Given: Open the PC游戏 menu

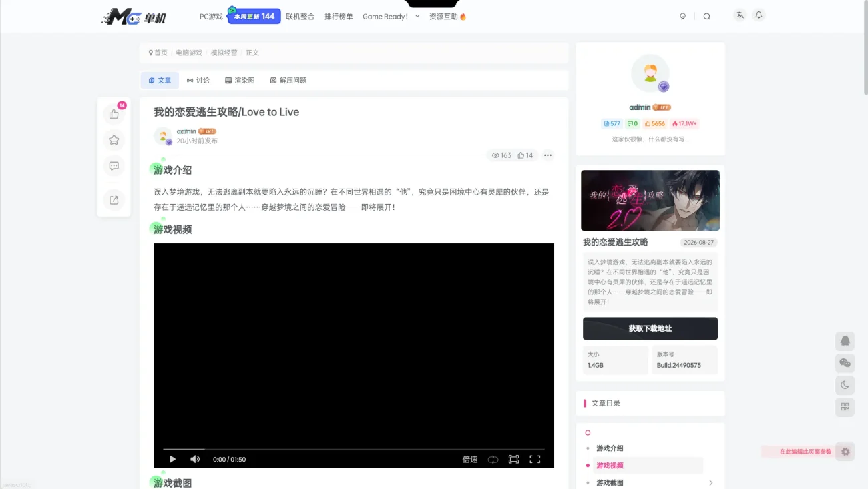Looking at the screenshot, I should [x=211, y=17].
